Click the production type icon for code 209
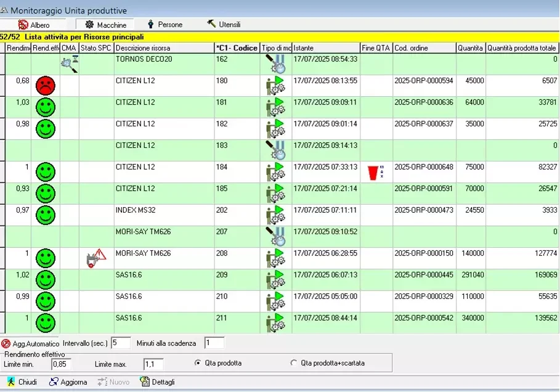This screenshot has height=392, width=560. point(276,280)
